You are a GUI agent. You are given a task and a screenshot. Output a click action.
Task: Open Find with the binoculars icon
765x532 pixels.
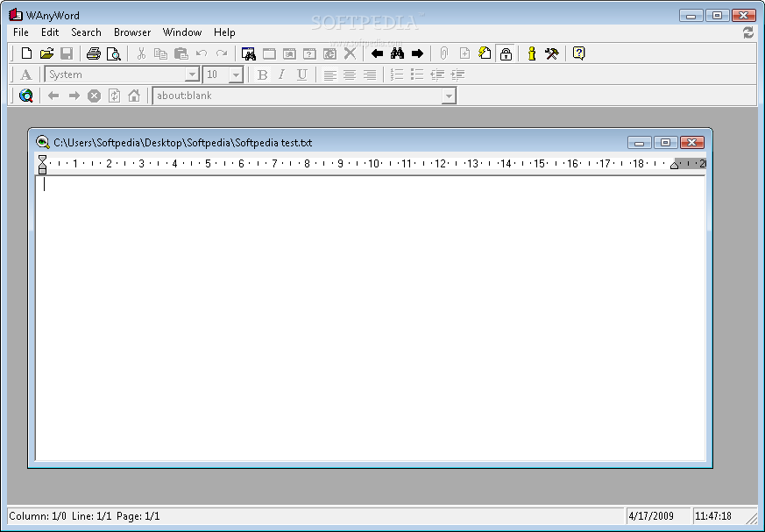click(397, 53)
